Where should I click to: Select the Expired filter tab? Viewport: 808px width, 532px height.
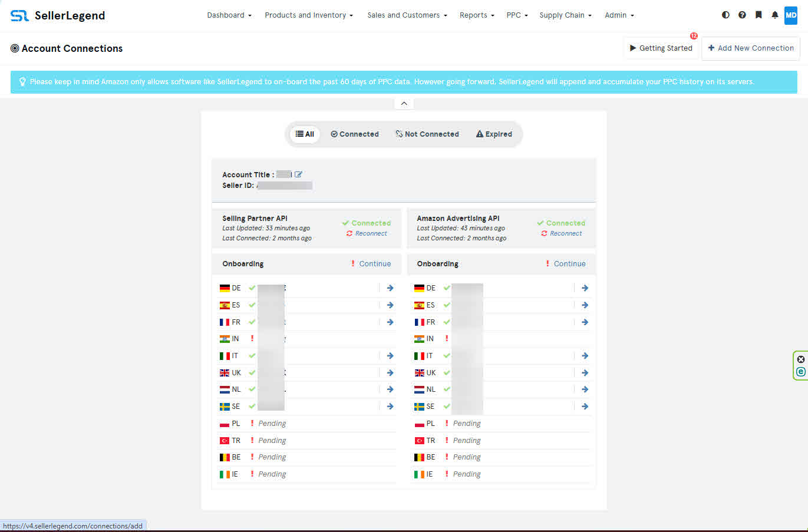(x=494, y=134)
